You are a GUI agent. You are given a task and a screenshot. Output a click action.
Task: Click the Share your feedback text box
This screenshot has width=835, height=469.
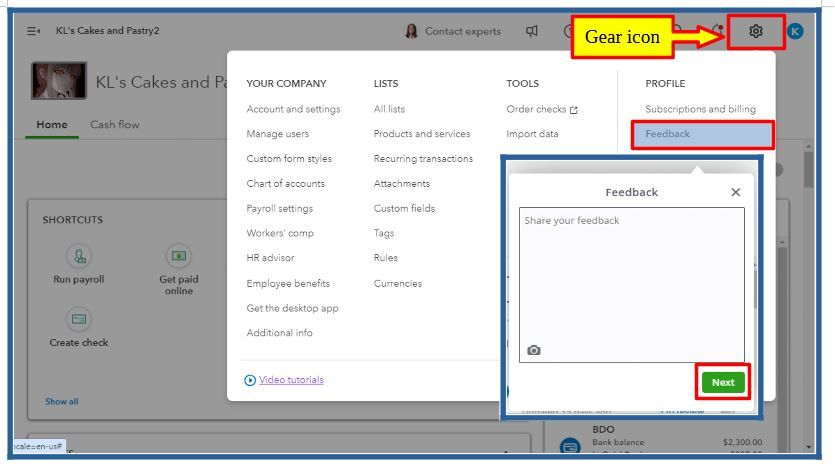point(632,285)
